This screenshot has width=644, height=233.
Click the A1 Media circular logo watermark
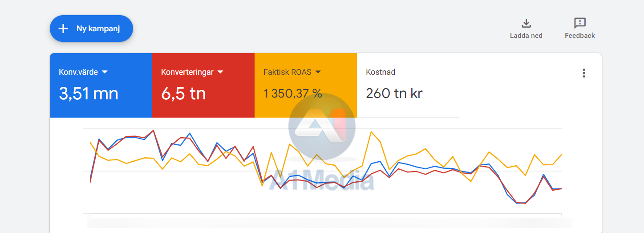point(322,127)
